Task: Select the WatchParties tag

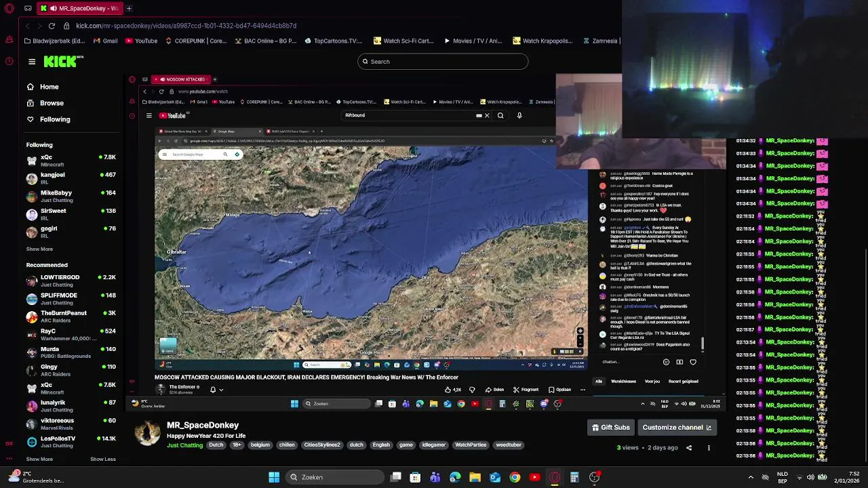Action: tap(471, 445)
